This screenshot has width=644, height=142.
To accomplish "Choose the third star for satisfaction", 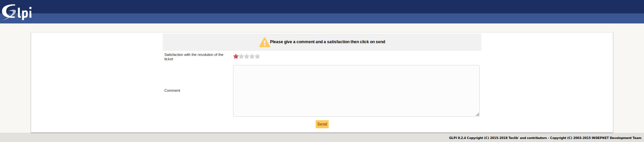I will 247,56.
